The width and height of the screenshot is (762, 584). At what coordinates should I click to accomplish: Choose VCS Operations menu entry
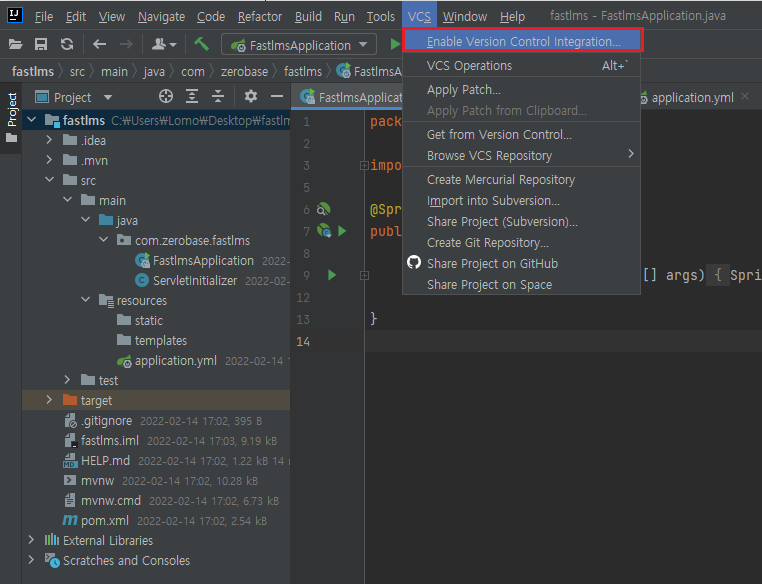pyautogui.click(x=521, y=66)
